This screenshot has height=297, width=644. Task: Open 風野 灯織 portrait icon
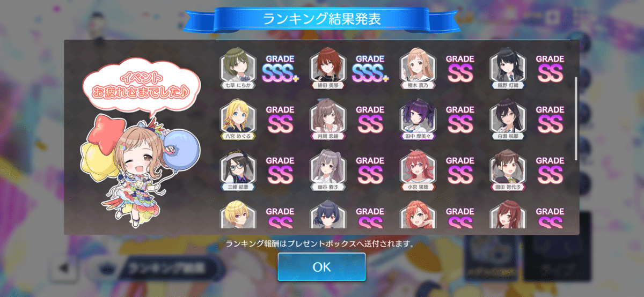pyautogui.click(x=508, y=69)
